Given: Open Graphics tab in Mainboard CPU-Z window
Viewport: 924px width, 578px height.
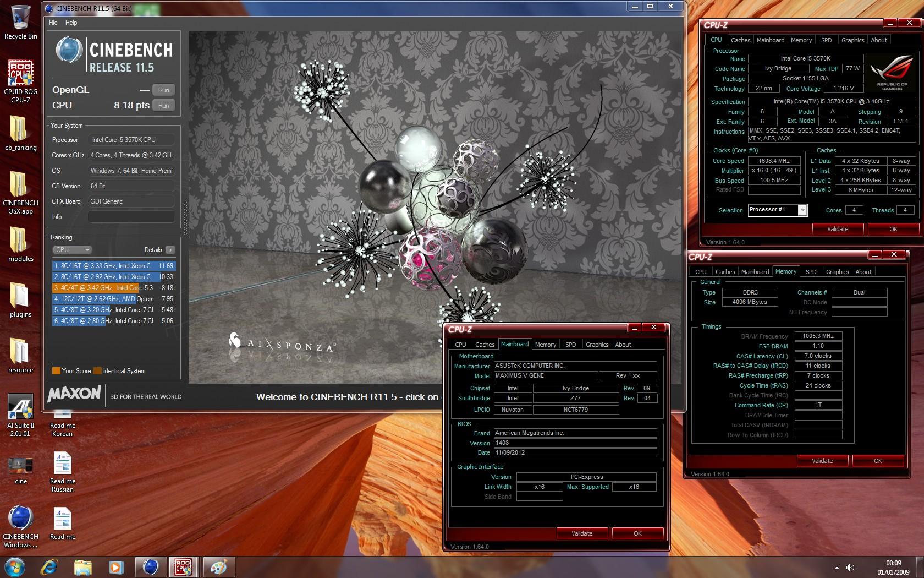Looking at the screenshot, I should click(597, 345).
